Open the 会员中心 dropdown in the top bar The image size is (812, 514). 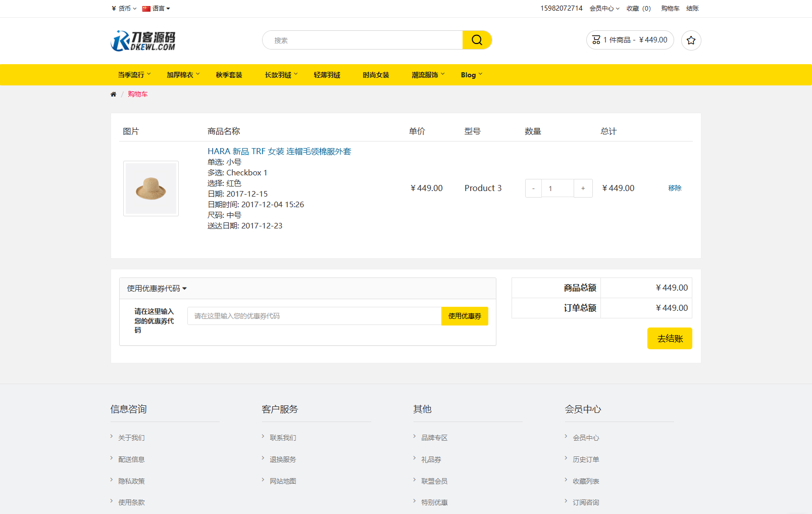click(x=604, y=9)
